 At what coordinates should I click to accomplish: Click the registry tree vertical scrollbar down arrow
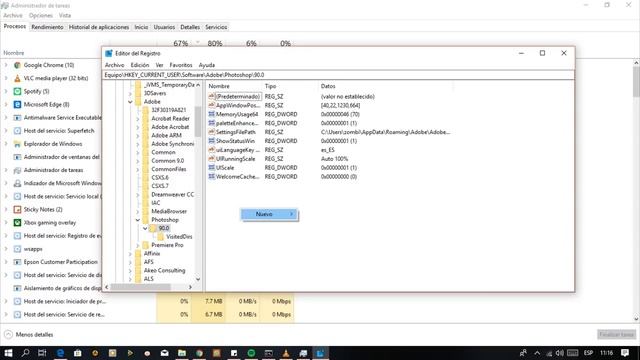click(198, 279)
